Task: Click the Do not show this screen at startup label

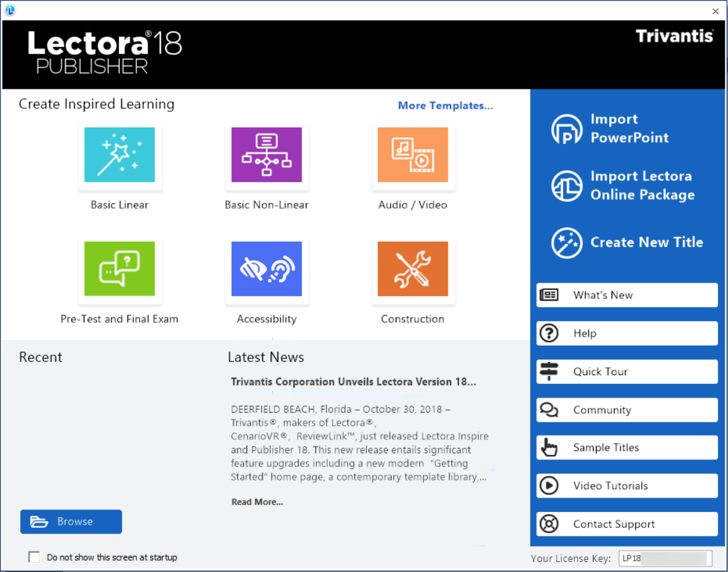Action: point(112,557)
